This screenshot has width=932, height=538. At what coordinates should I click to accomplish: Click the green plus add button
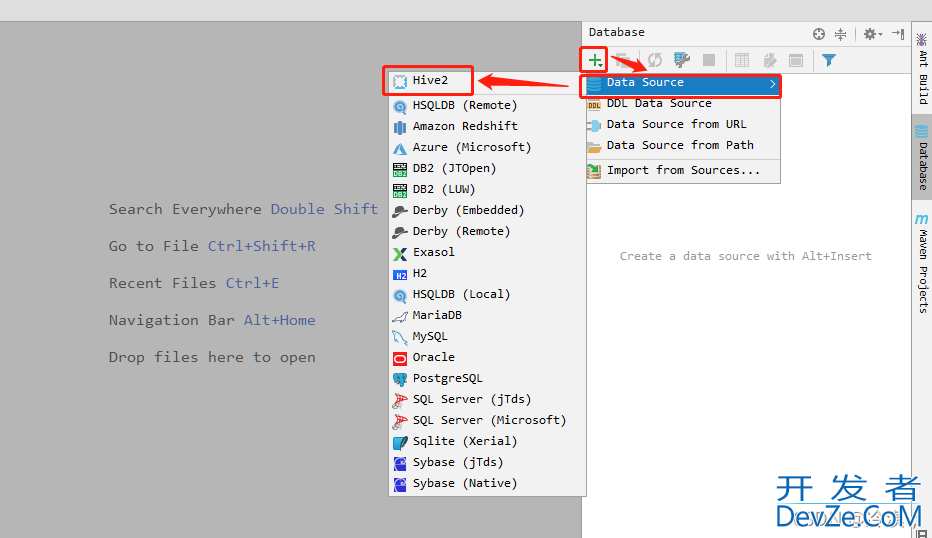click(x=594, y=60)
